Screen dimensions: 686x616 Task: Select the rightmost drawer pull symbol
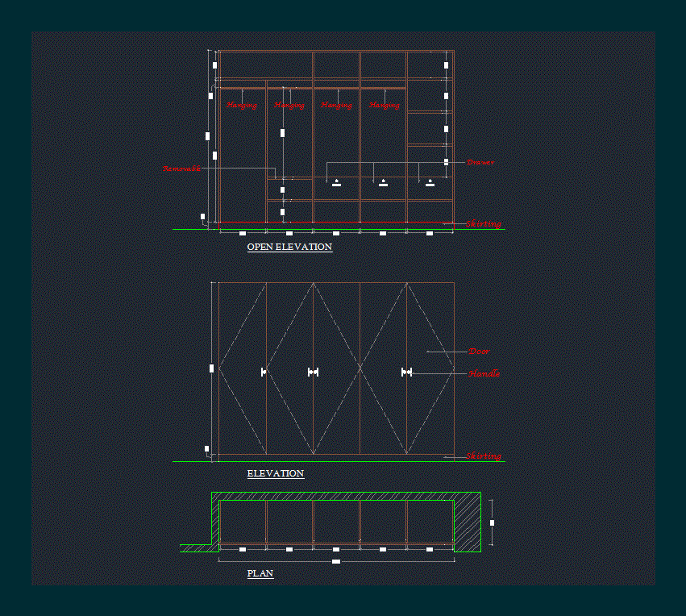pos(430,183)
